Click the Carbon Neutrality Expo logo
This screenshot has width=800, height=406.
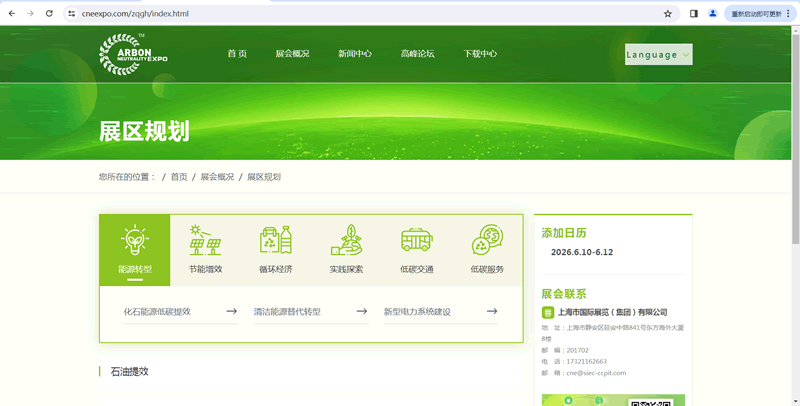(134, 55)
